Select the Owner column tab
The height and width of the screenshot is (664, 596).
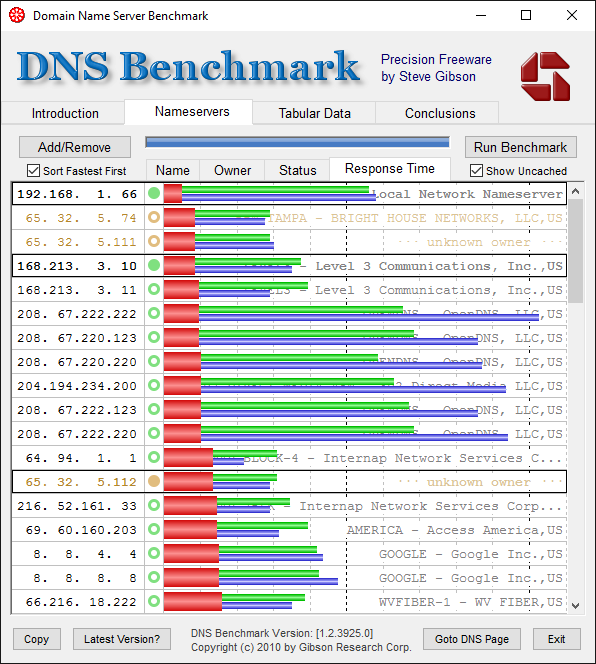232,170
